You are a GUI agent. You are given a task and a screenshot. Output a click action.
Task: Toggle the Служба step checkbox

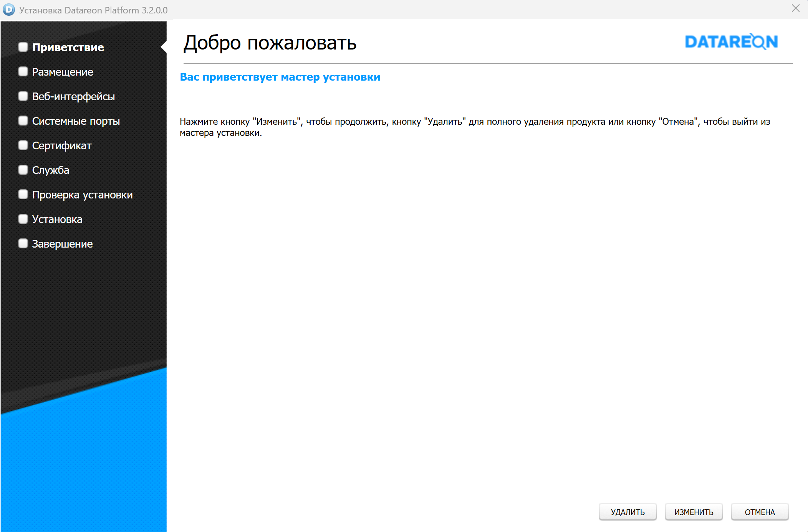(23, 170)
